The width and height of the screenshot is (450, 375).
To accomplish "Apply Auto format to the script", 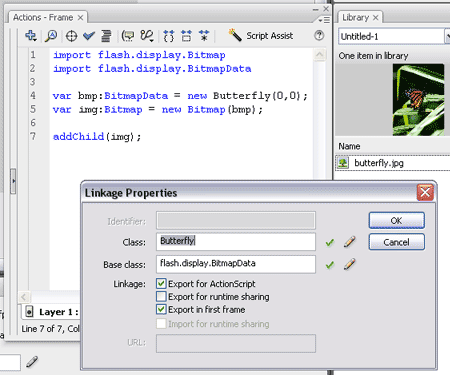I will point(106,36).
